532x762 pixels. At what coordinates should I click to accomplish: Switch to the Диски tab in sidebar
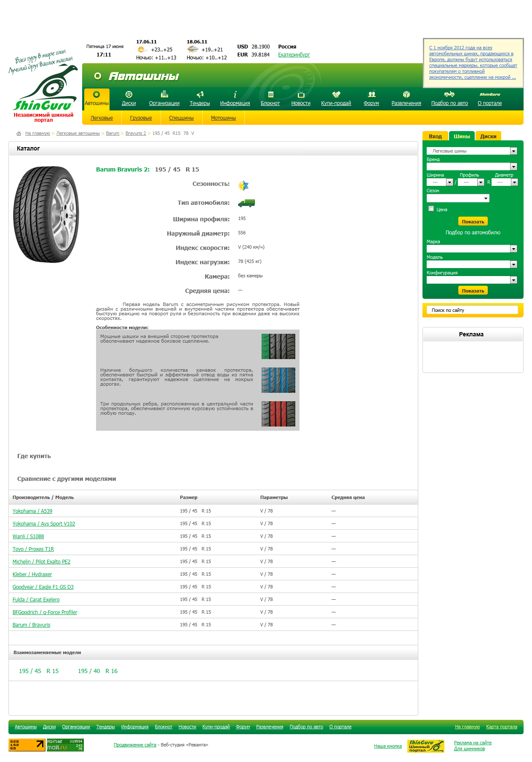[x=488, y=136]
